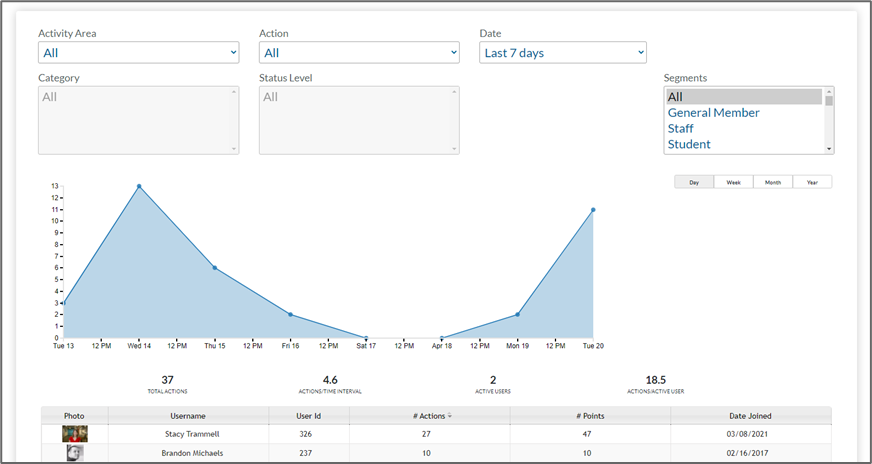Click Brandon Michaels' profile photo
Viewport: 872px width, 464px height.
pos(75,452)
